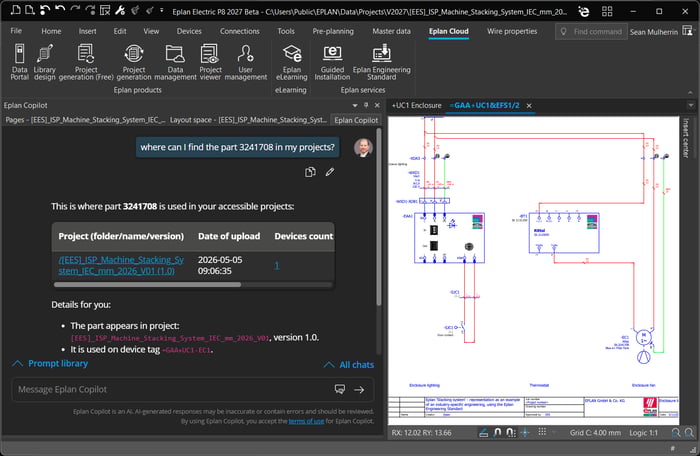This screenshot has height=456, width=700.
Task: Select the +UC1 Enclosure document tab
Action: [416, 105]
